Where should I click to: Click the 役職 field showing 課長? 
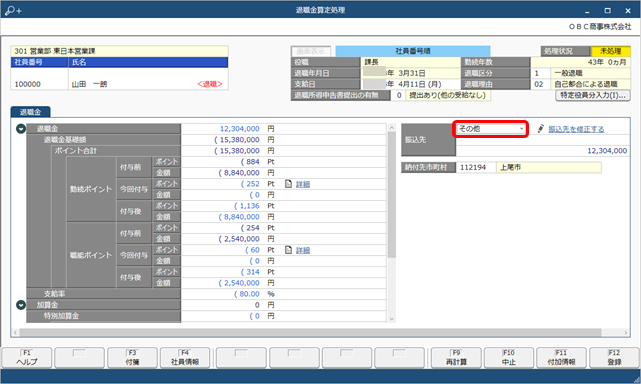coord(410,62)
